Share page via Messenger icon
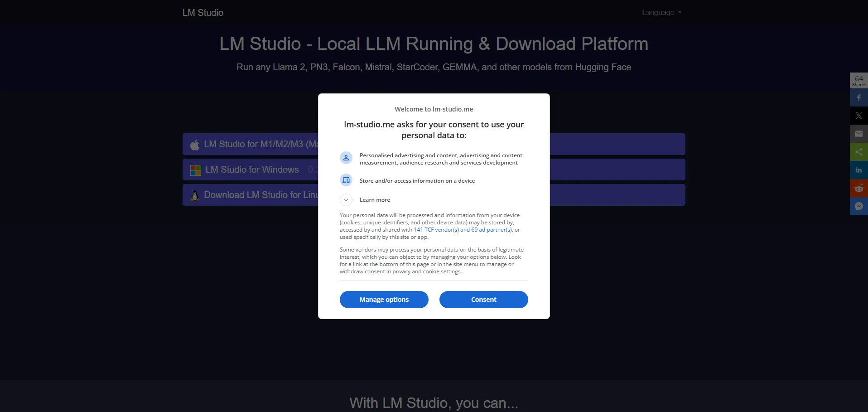 point(858,207)
